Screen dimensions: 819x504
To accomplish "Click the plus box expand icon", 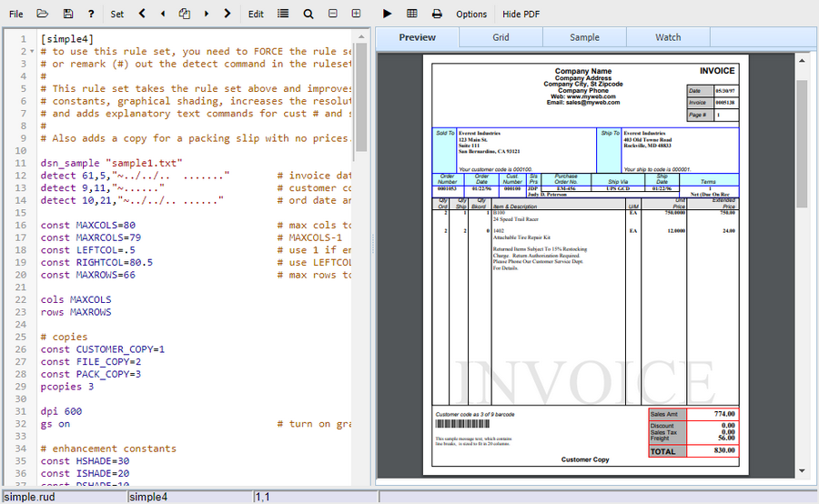I will click(x=356, y=14).
